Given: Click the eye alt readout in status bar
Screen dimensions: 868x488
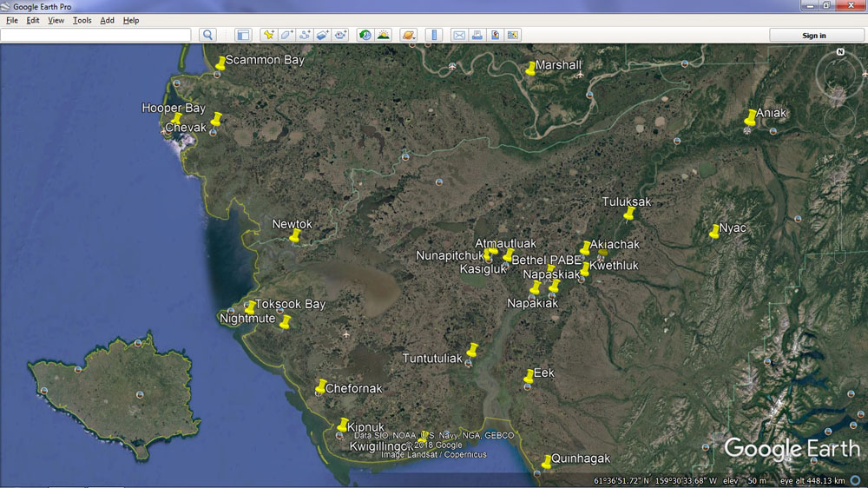Looking at the screenshot, I should [812, 481].
